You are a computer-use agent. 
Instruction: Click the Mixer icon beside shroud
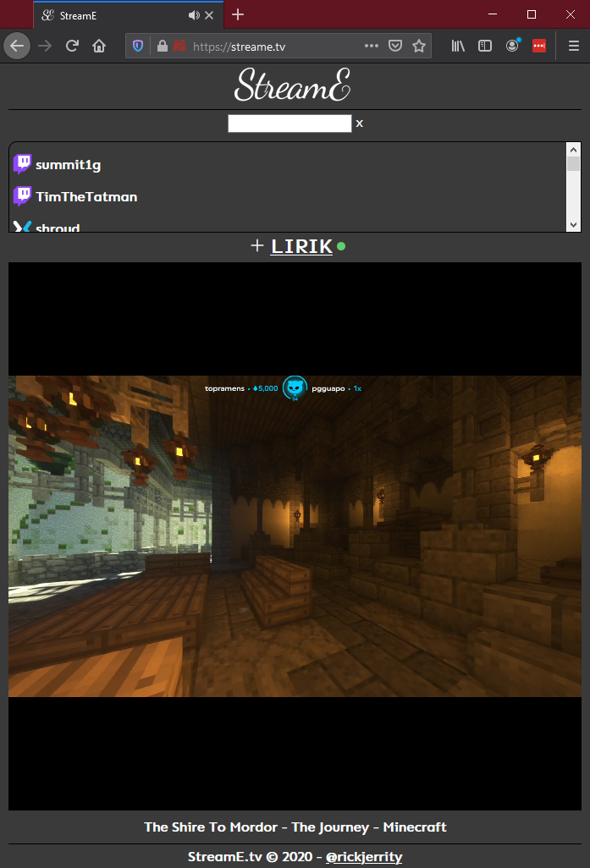22,227
